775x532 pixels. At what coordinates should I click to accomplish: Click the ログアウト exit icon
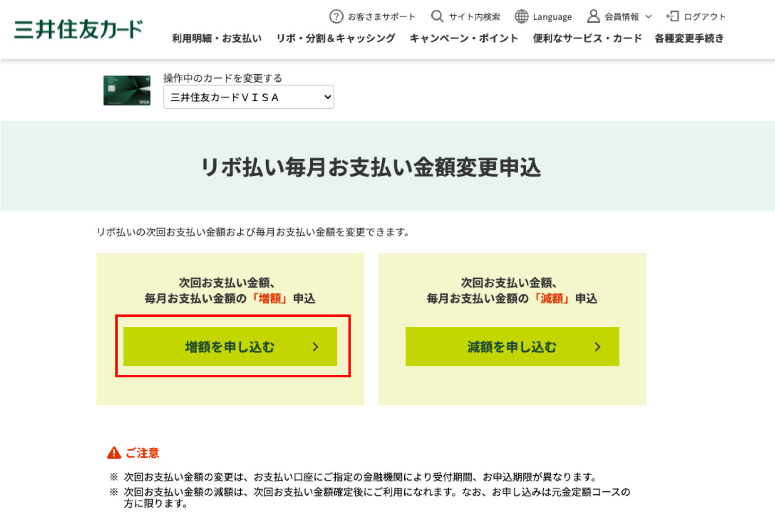click(672, 17)
